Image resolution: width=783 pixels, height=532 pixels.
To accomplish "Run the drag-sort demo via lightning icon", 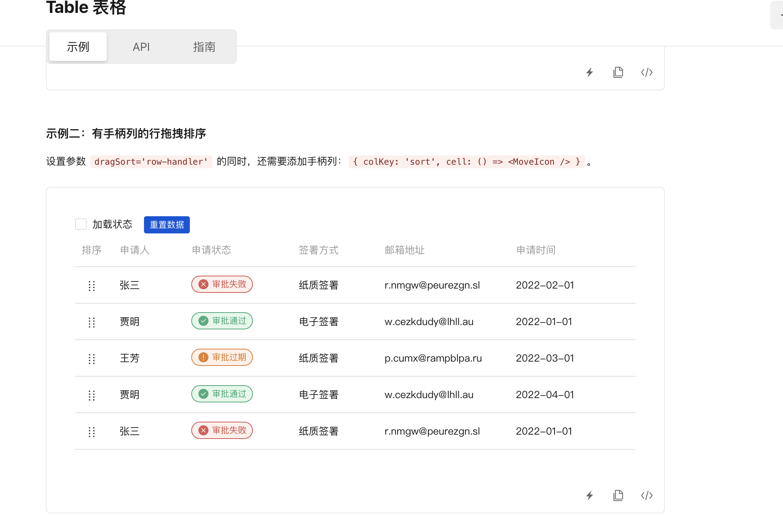I will point(590,495).
